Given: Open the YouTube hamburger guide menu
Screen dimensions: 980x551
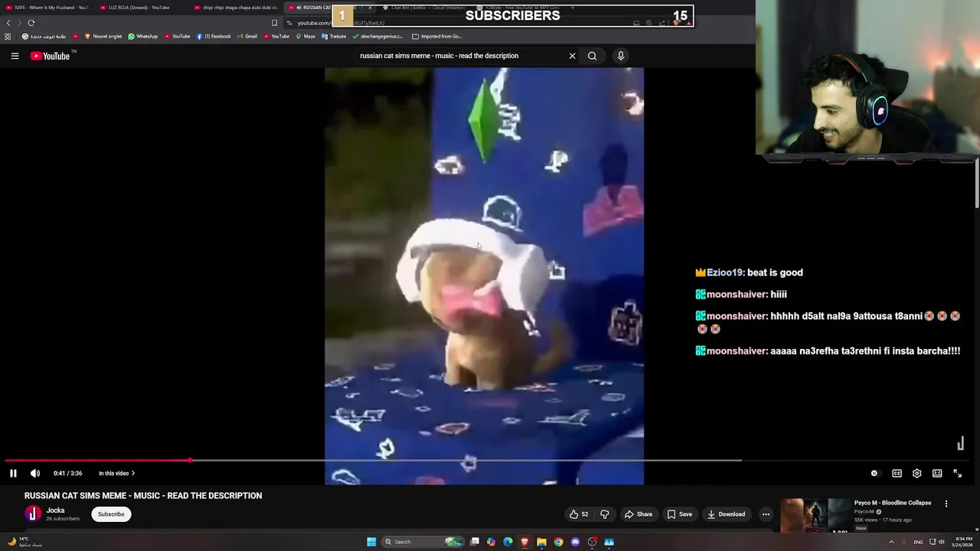Looking at the screenshot, I should click(x=15, y=56).
